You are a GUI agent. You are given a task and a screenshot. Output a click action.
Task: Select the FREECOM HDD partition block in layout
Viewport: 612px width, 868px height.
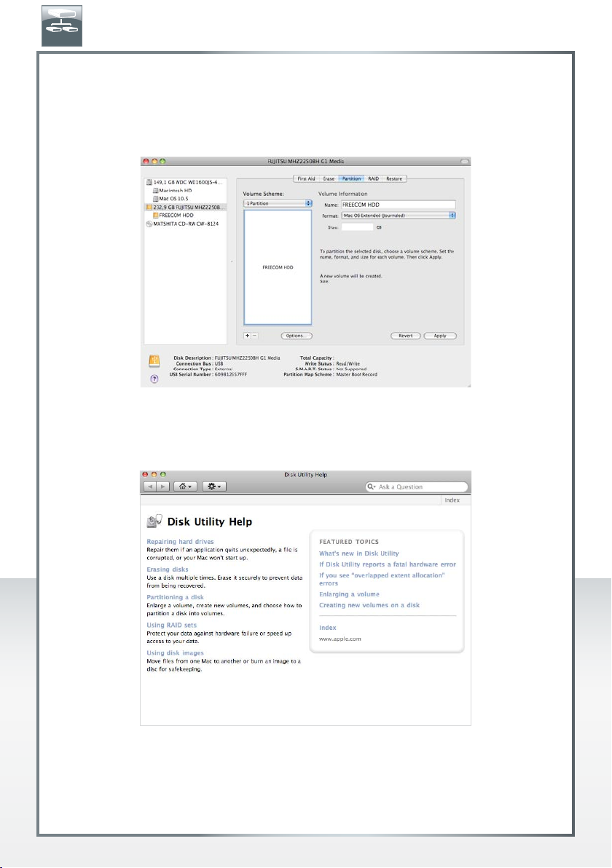tap(278, 267)
